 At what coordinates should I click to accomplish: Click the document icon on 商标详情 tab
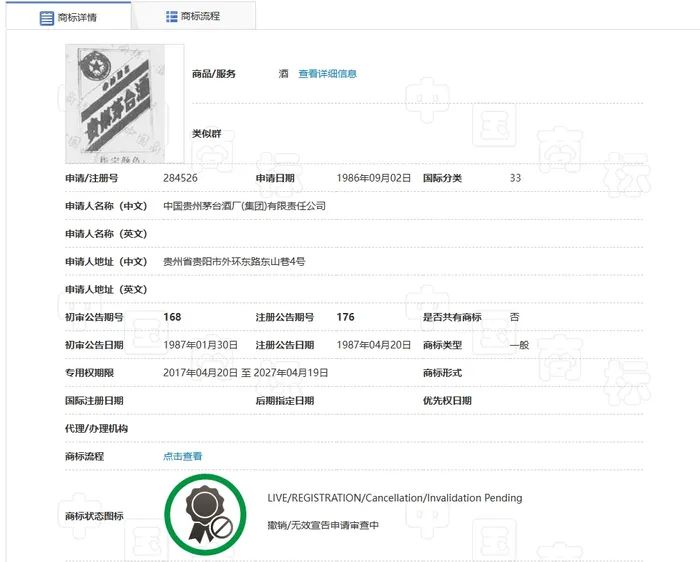[x=47, y=18]
